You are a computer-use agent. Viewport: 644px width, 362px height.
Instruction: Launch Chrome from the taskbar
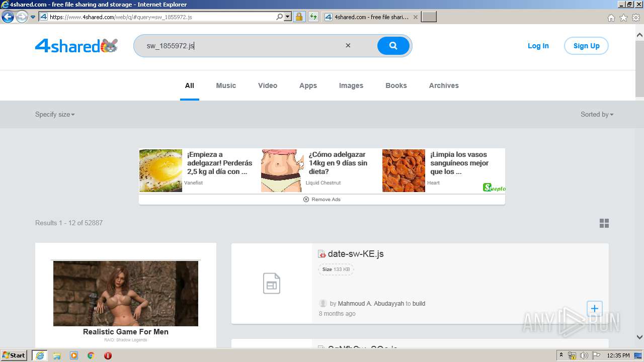91,355
